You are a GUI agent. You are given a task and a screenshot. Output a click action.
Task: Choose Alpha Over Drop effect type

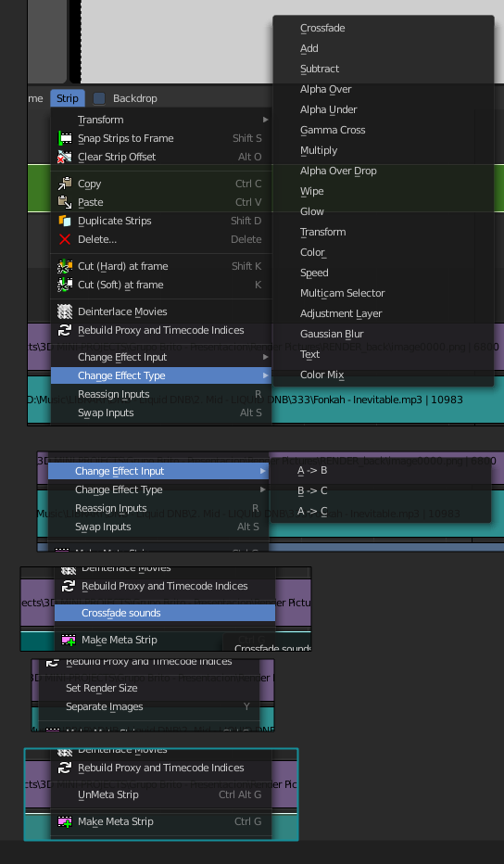tap(338, 171)
